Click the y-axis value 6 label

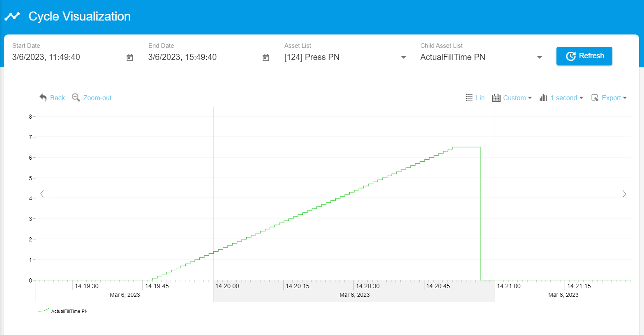(x=30, y=158)
